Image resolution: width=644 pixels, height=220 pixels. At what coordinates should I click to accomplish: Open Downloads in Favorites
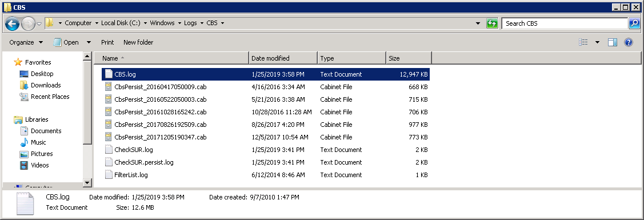pos(46,85)
